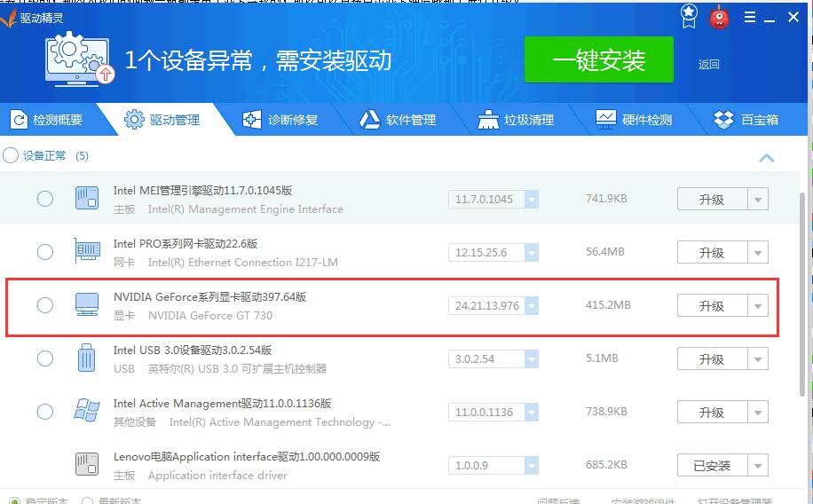
Task: Click the red mascot avatar icon
Action: (719, 17)
